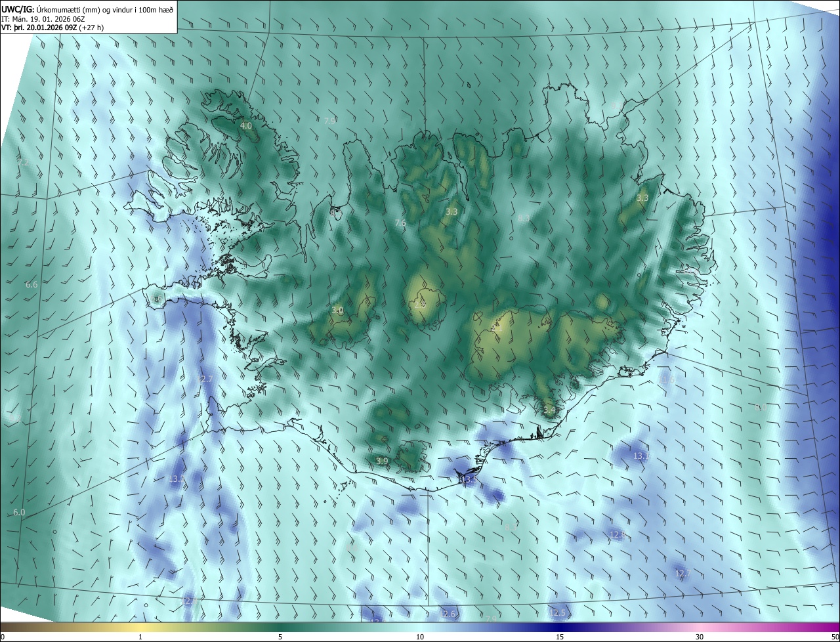Click the '4.0' value label on the map
840x642 pixels.
point(246,125)
